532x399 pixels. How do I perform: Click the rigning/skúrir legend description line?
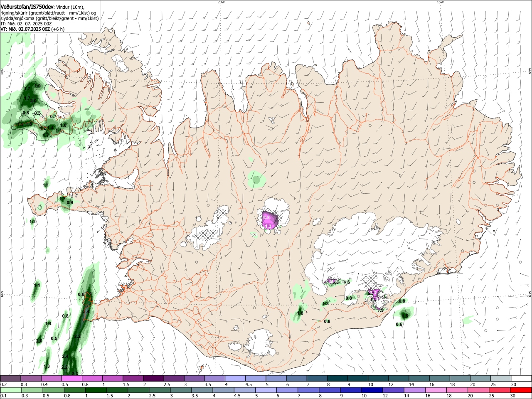[x=48, y=13]
